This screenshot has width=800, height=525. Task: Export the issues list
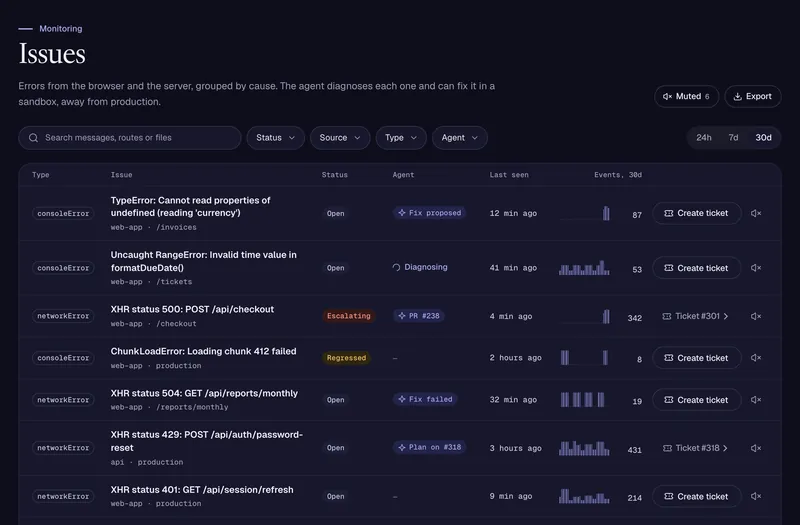coord(753,96)
